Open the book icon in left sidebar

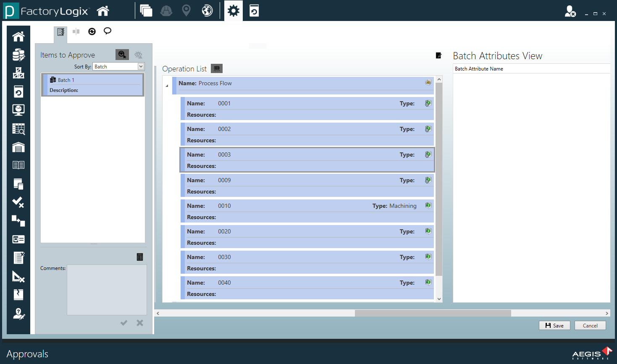[18, 165]
